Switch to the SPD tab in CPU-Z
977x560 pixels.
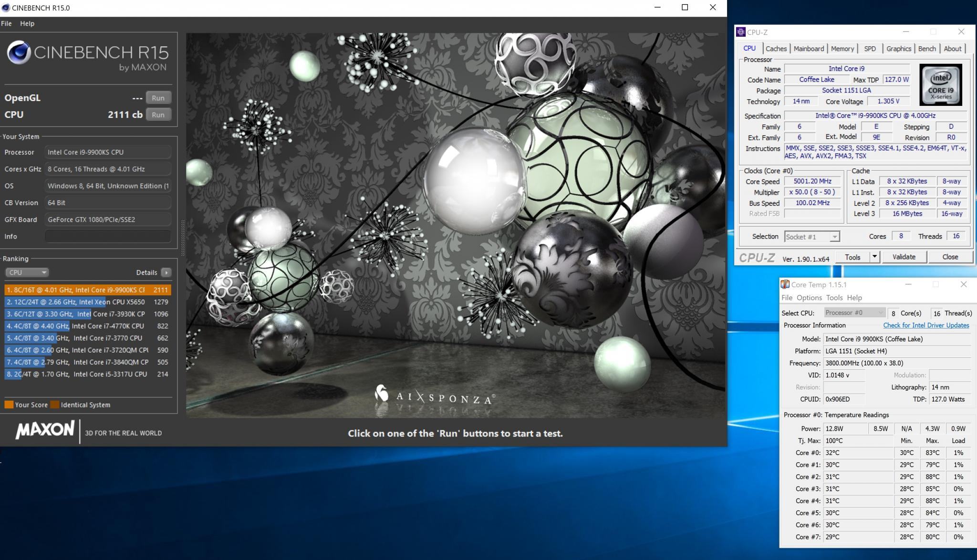[870, 49]
